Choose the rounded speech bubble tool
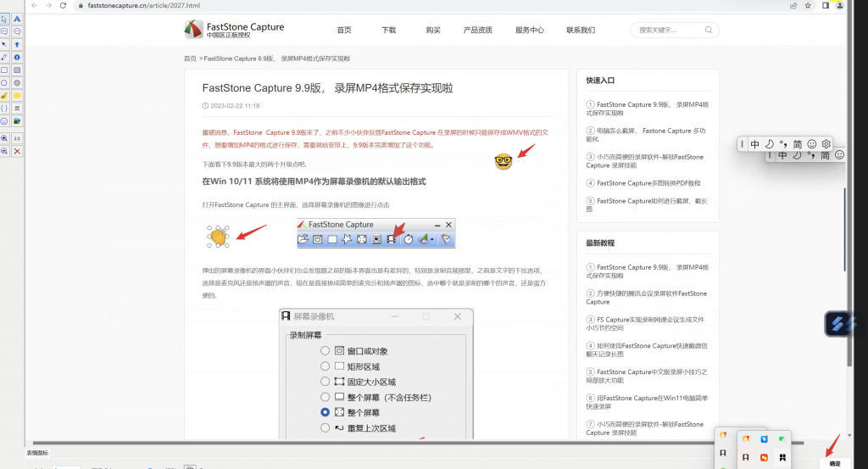The height and width of the screenshot is (469, 868). (x=17, y=31)
